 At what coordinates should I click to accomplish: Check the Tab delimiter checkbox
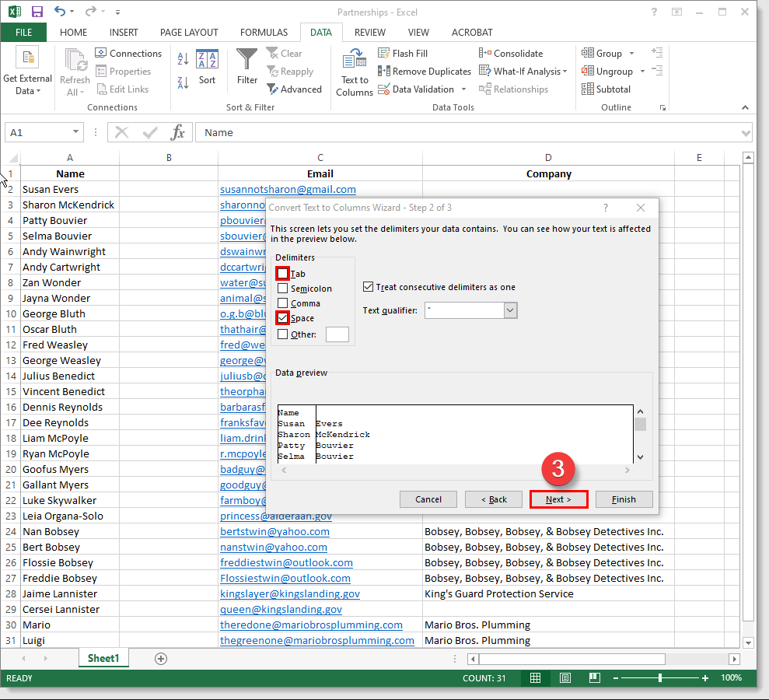coord(282,273)
